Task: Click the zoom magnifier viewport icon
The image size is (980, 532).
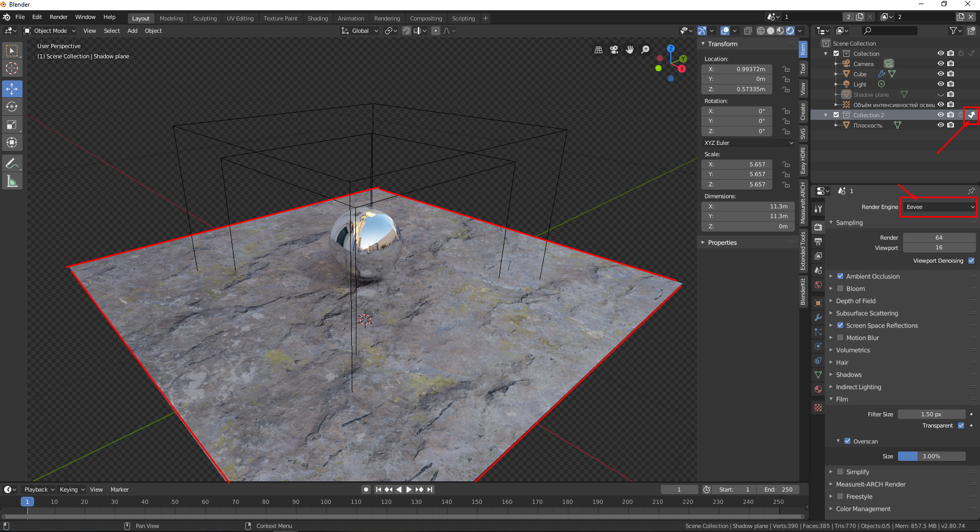Action: point(646,50)
